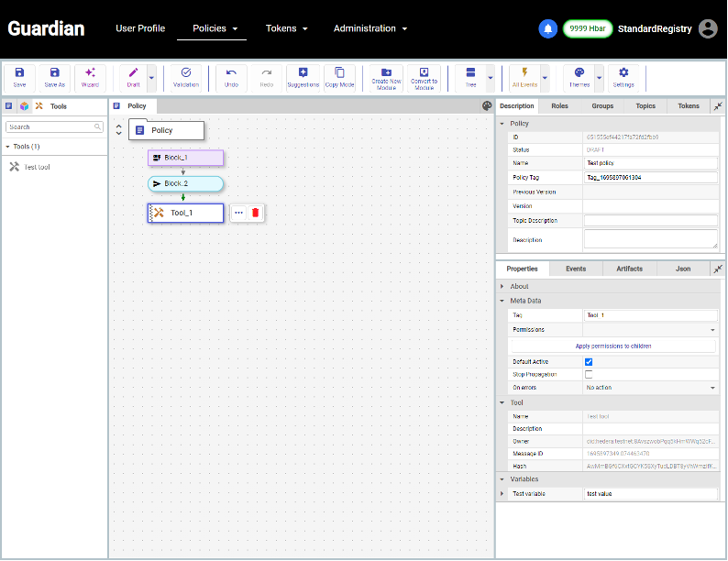Switch to the Json tab

[683, 269]
